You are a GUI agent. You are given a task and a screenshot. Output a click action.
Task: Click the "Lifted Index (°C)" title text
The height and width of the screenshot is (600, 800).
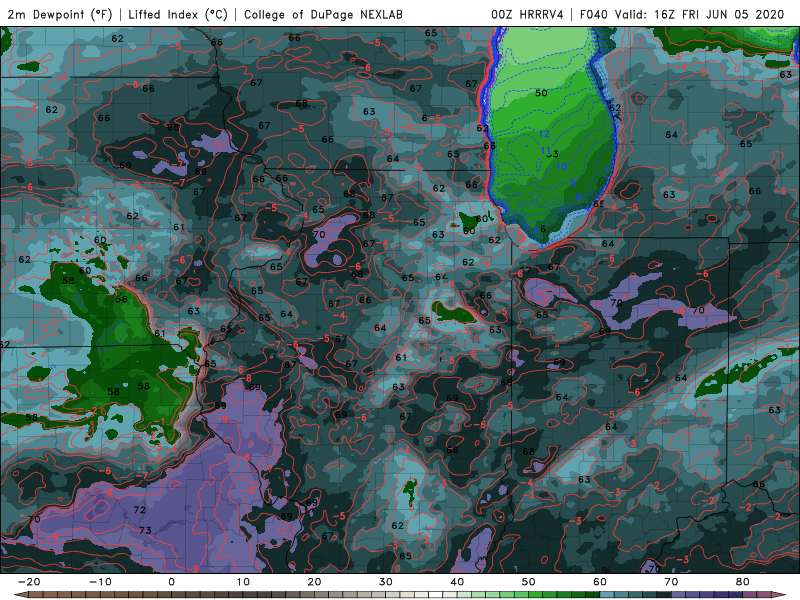coord(178,14)
